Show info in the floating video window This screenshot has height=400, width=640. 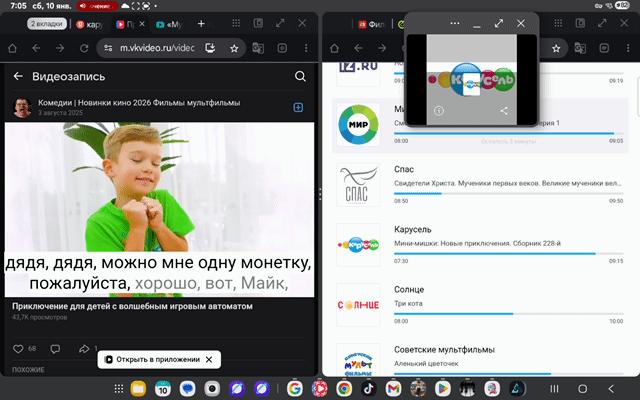[x=439, y=111]
